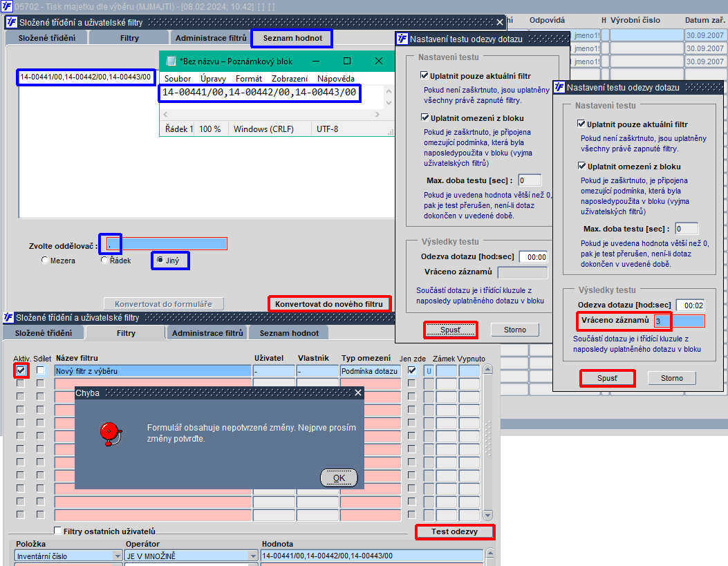
Task: Toggle Uplatnit pouze aktuální filtr in right dialog
Action: click(x=581, y=124)
